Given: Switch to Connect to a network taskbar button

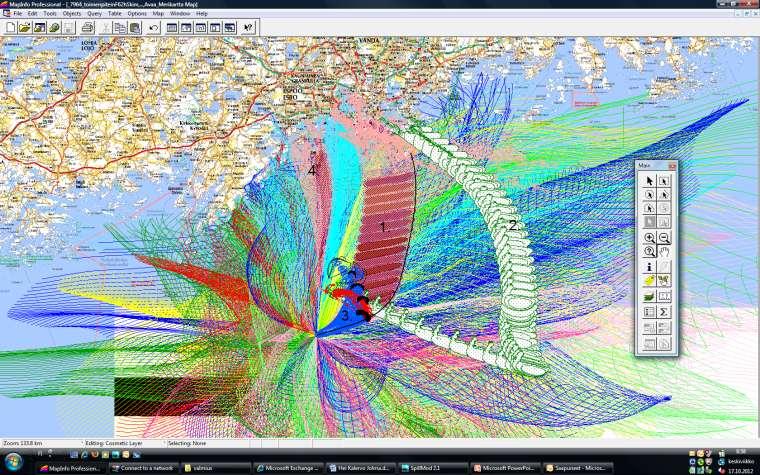Looking at the screenshot, I should click(142, 468).
